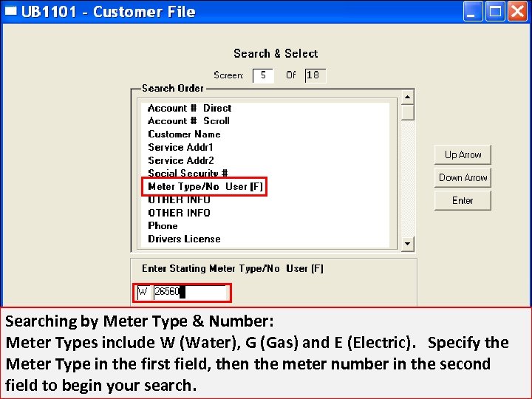
Task: Click the meter number field containing 26560
Action: pyautogui.click(x=190, y=293)
